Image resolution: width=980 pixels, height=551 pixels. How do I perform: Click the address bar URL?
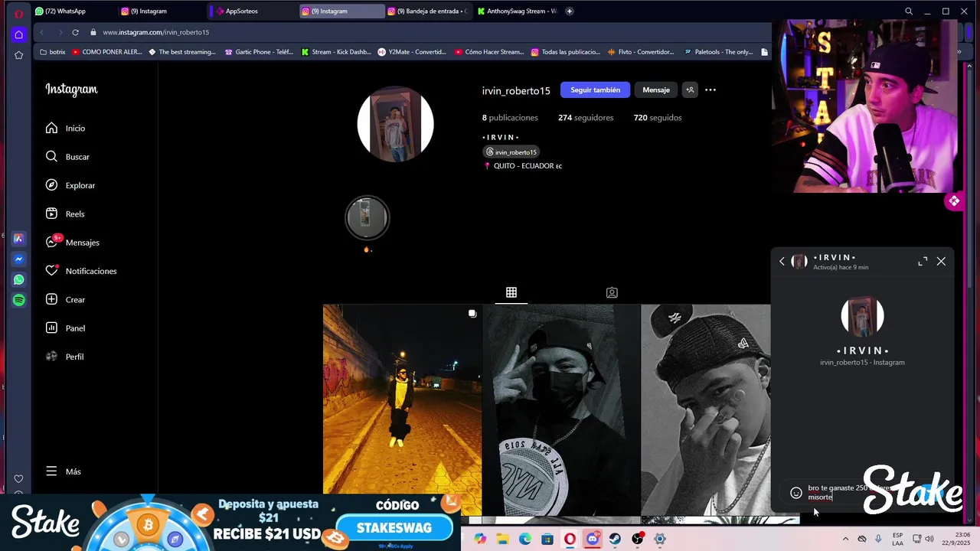[156, 32]
